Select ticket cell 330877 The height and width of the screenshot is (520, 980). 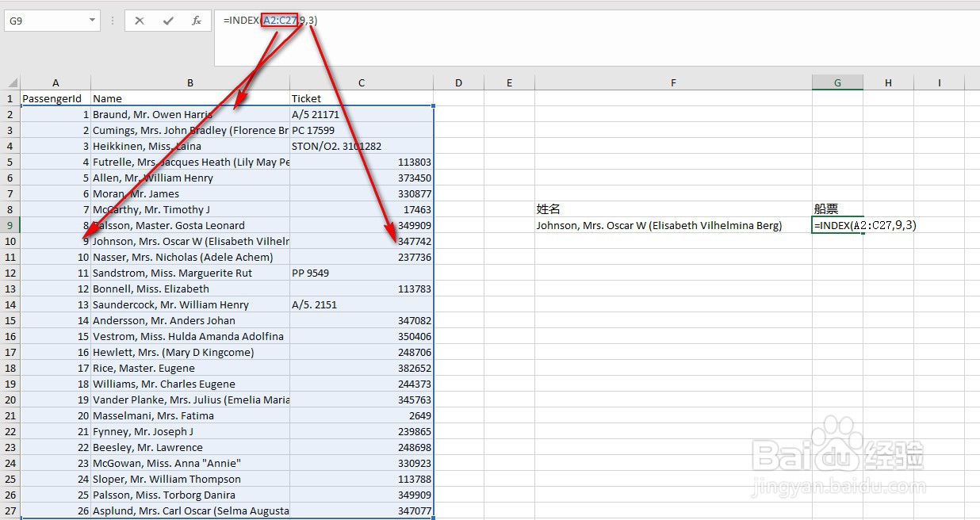362,193
